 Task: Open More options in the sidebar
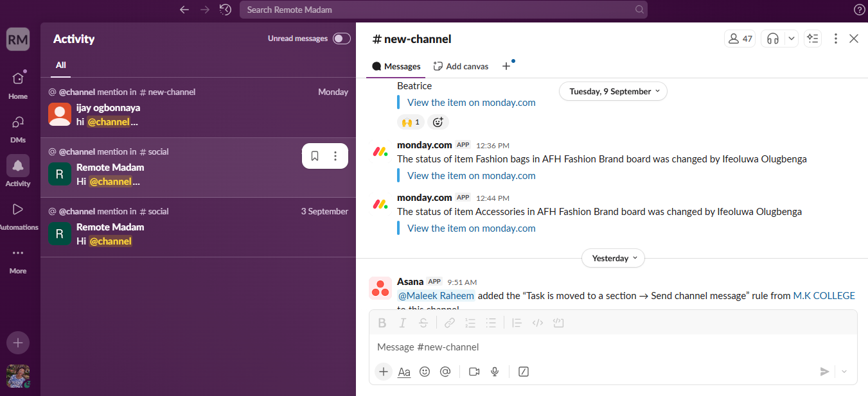tap(18, 259)
